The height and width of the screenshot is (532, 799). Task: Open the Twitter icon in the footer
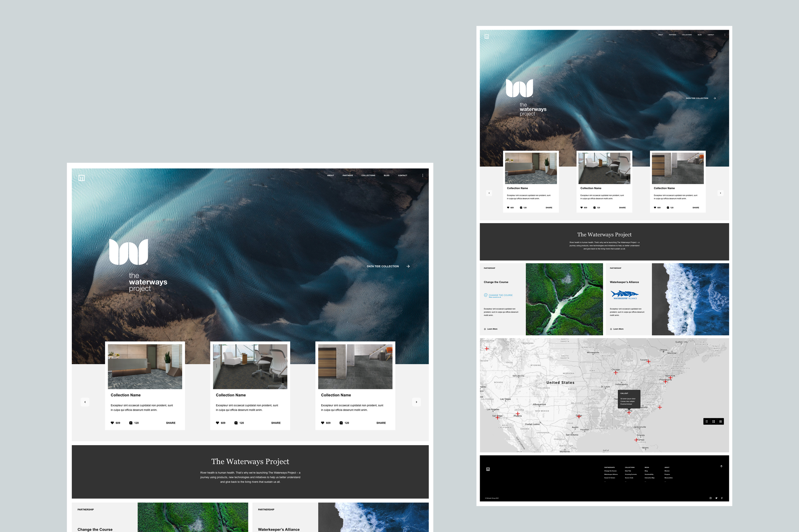coord(716,498)
